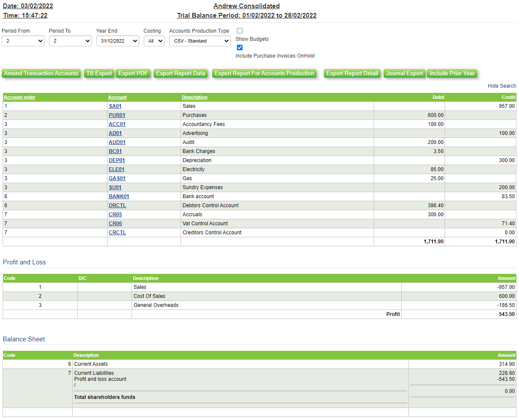The image size is (519, 420).
Task: Click the Accruals debit value 300.00
Action: pos(436,215)
